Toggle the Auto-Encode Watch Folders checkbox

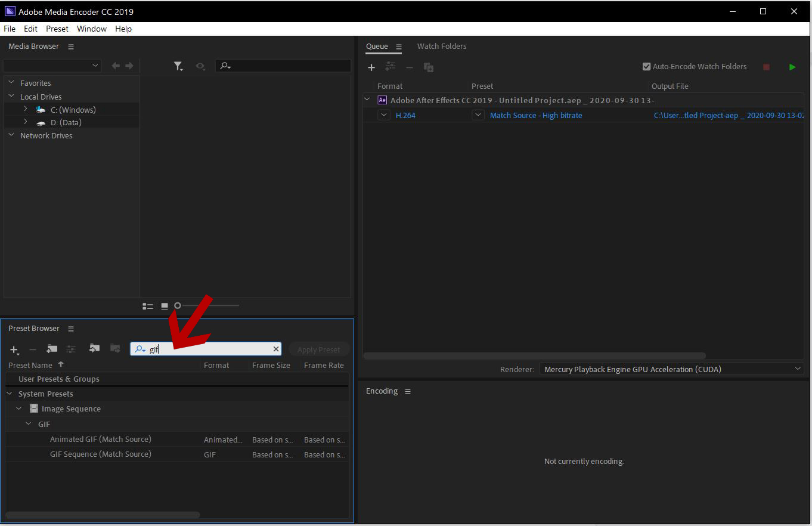(646, 67)
